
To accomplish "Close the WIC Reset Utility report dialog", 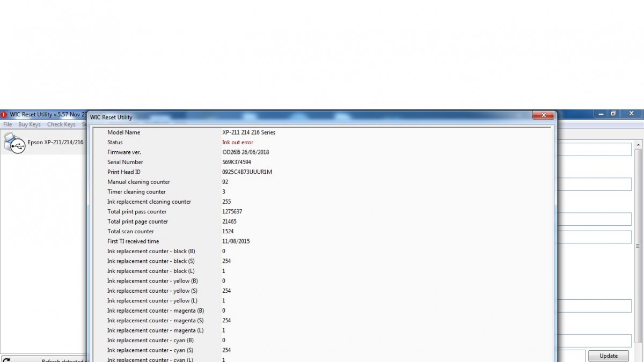I will [x=543, y=115].
